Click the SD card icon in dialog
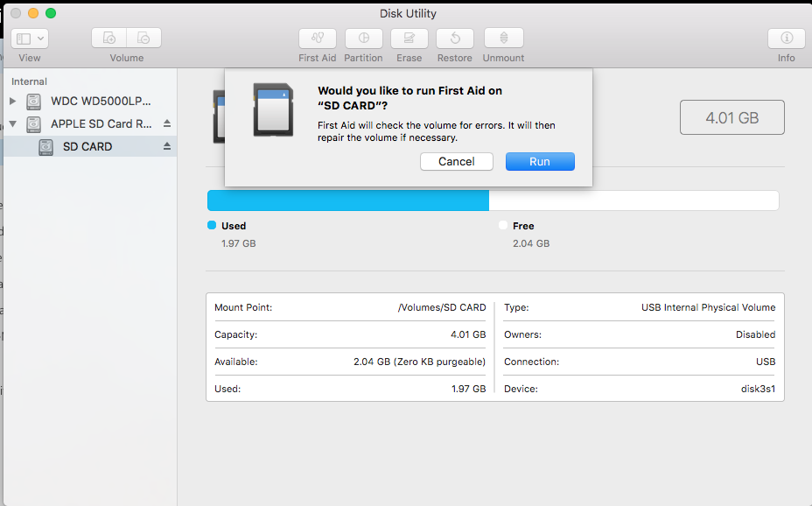812x506 pixels. [273, 109]
